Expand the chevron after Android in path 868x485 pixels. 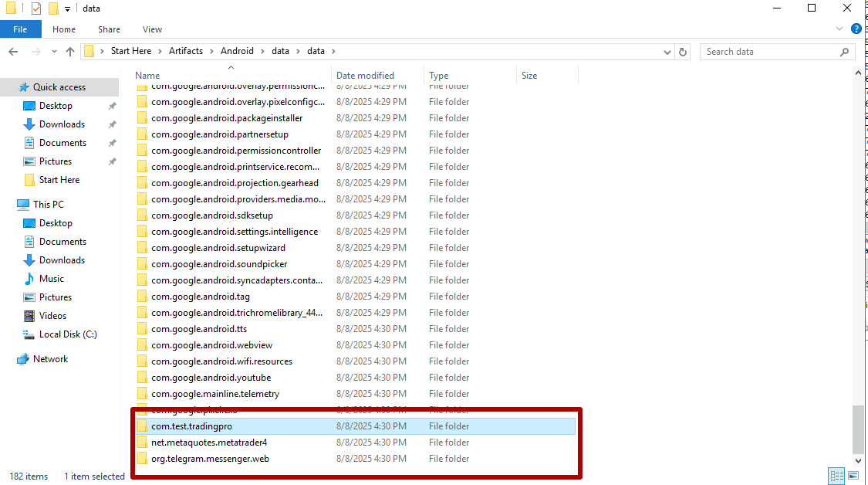[x=262, y=51]
